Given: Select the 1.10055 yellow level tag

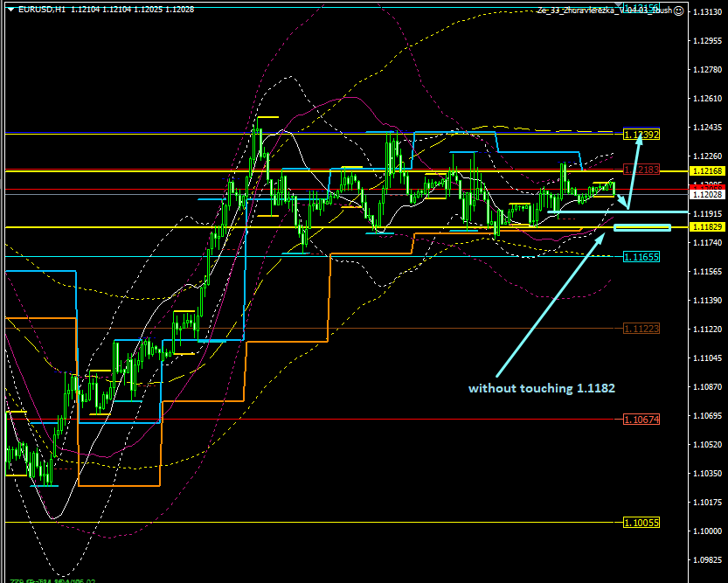Looking at the screenshot, I should tap(641, 523).
